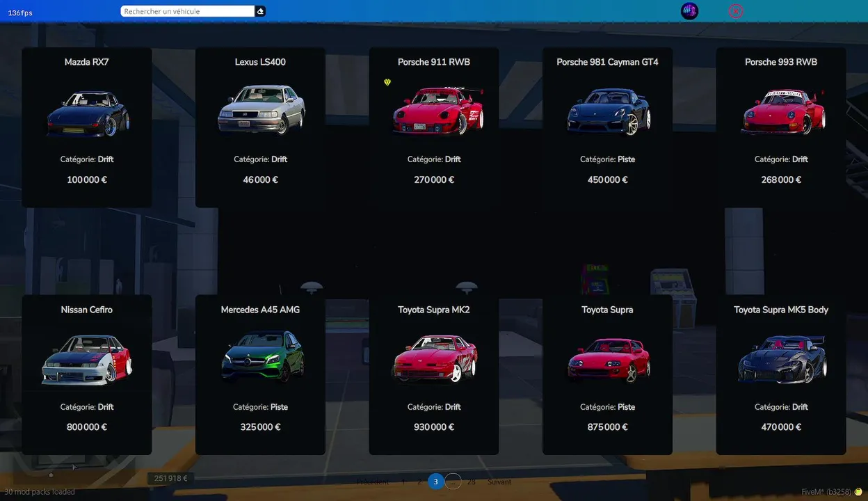Screen dimensions: 868x501
Task: Click 'Catégorie: Drift' on the Nissan Cefiro card
Action: point(87,407)
